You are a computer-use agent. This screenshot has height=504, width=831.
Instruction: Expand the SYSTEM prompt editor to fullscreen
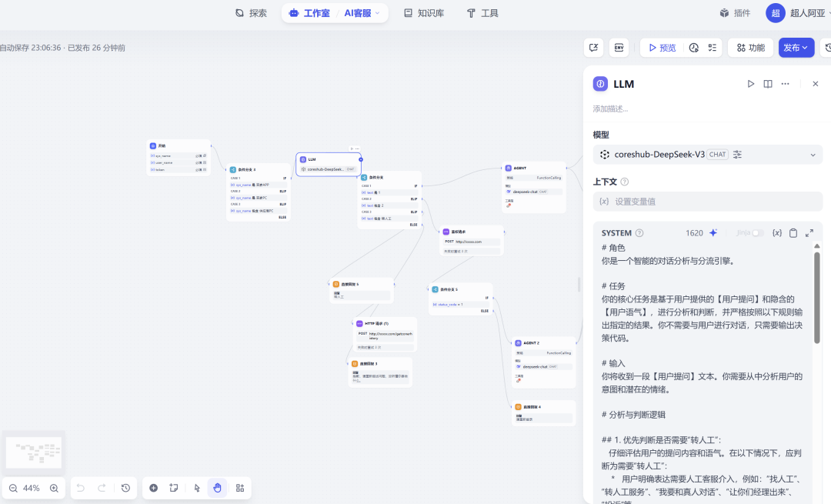[809, 233]
